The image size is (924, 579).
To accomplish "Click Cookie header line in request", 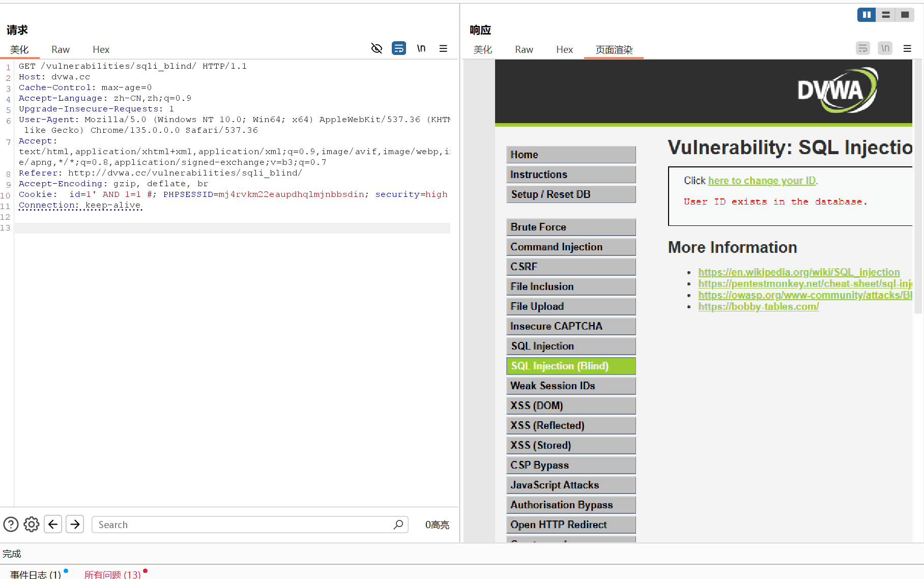I will click(233, 194).
